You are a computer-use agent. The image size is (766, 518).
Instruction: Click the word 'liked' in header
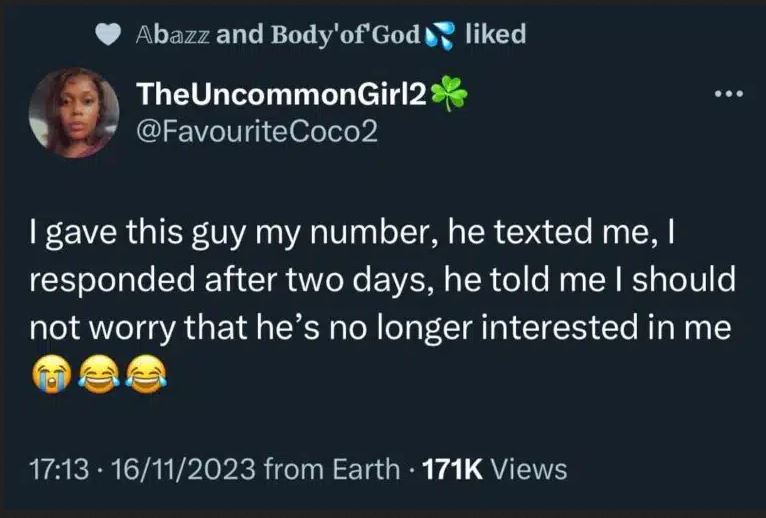point(495,34)
